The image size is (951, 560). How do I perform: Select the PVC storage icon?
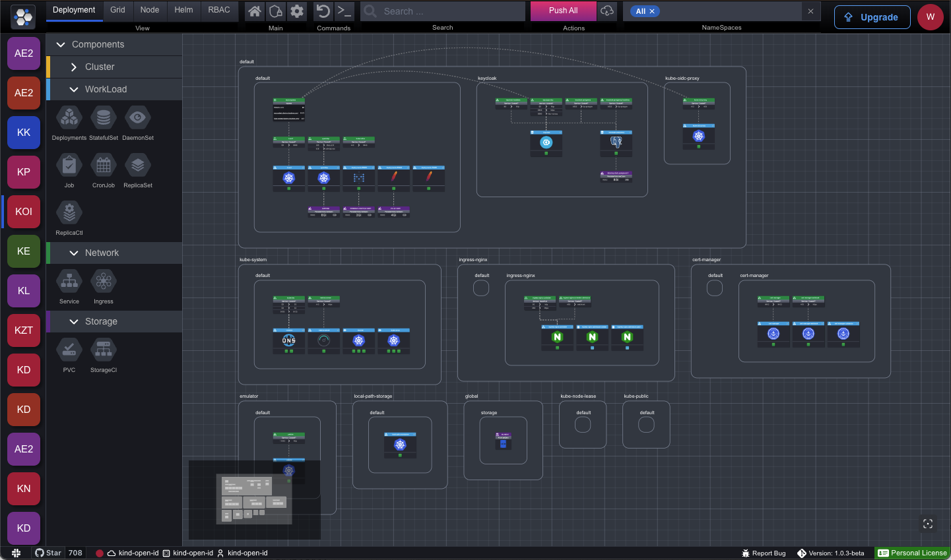69,350
